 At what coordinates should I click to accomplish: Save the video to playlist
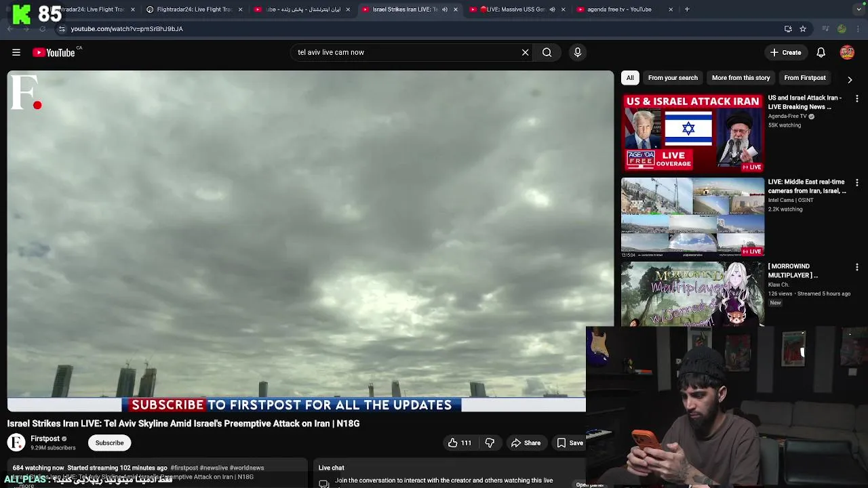pyautogui.click(x=570, y=443)
